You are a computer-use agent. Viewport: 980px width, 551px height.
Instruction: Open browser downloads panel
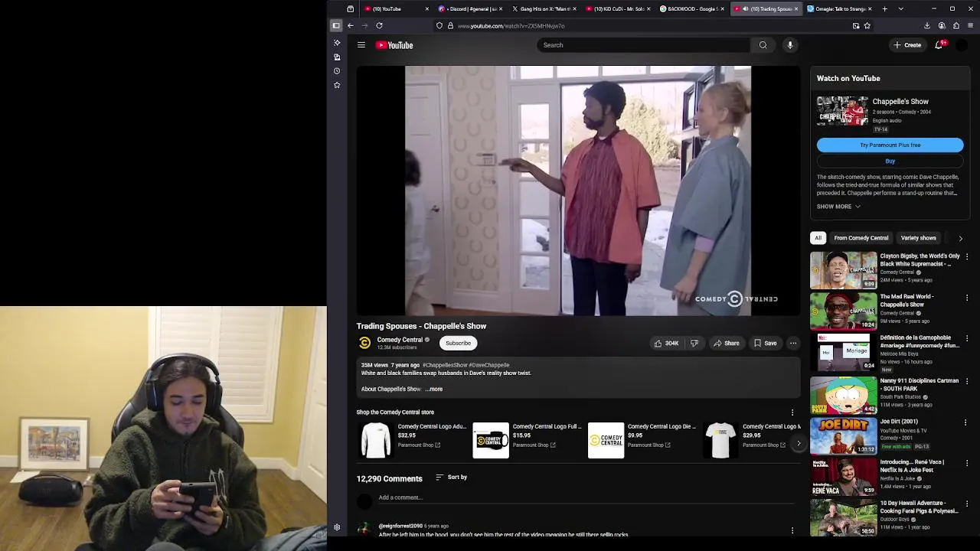pos(927,25)
